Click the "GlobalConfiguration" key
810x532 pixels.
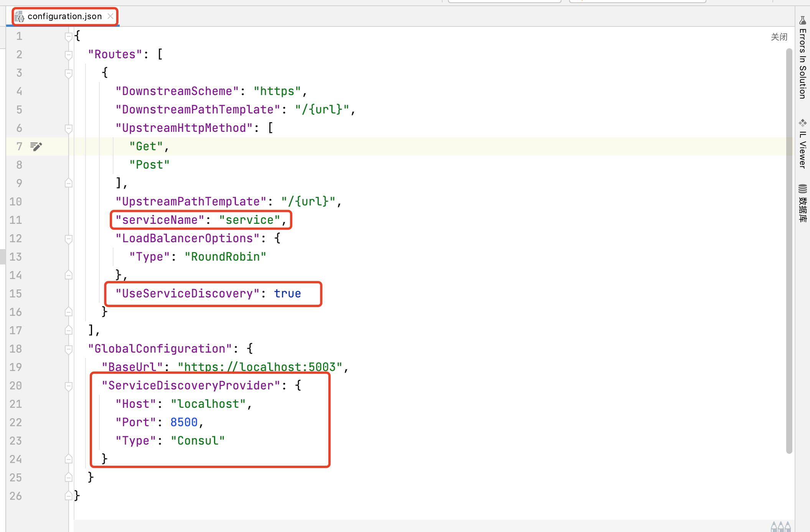160,349
